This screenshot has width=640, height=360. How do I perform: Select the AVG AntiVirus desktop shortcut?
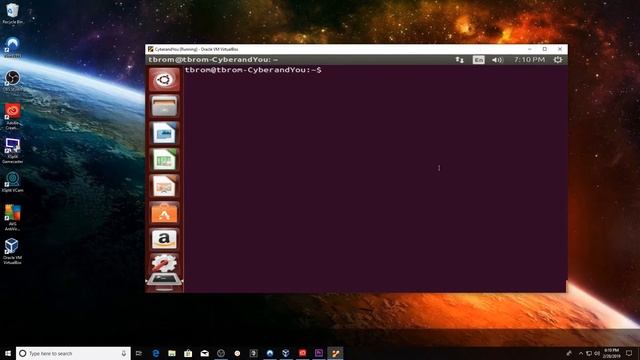click(x=13, y=217)
